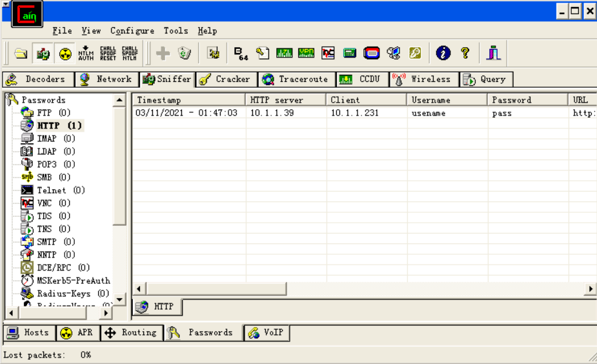
Task: Select FTP (0) in passwords tree
Action: click(x=54, y=113)
